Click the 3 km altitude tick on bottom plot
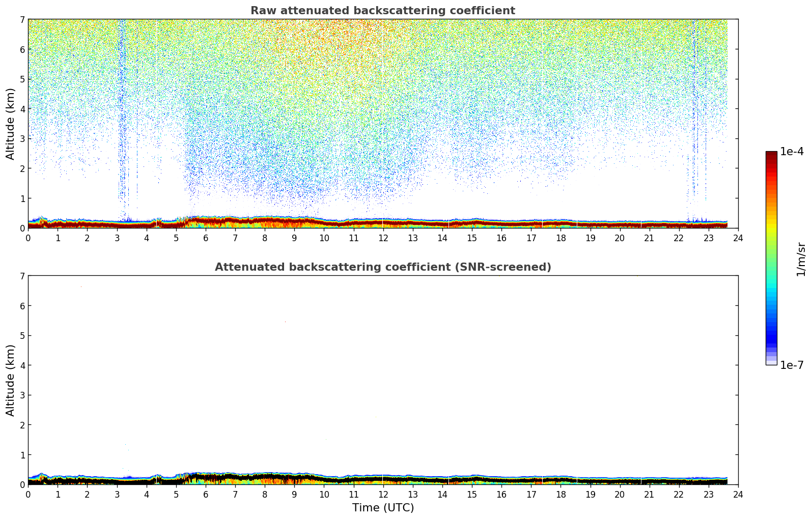 pyautogui.click(x=22, y=395)
